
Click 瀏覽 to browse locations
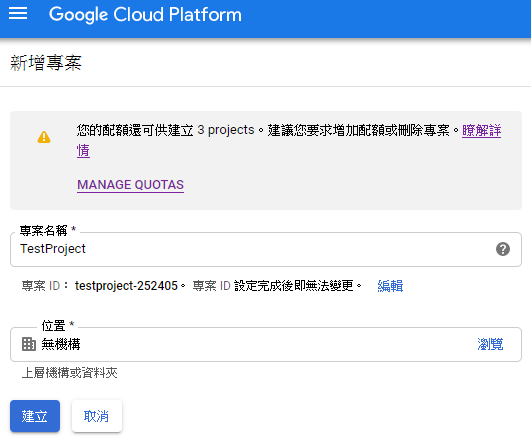490,344
